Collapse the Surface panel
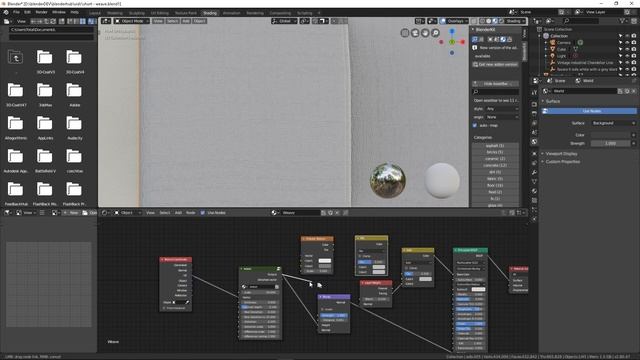Image resolution: width=640 pixels, height=360 pixels. (x=553, y=101)
